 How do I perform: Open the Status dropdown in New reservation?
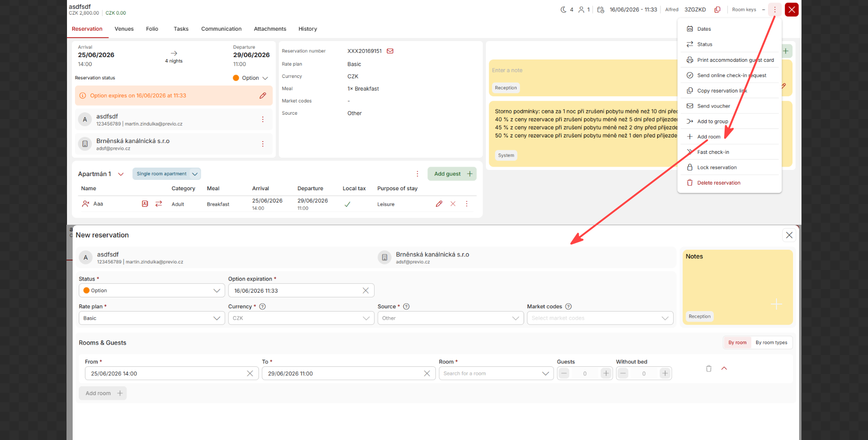(x=152, y=291)
